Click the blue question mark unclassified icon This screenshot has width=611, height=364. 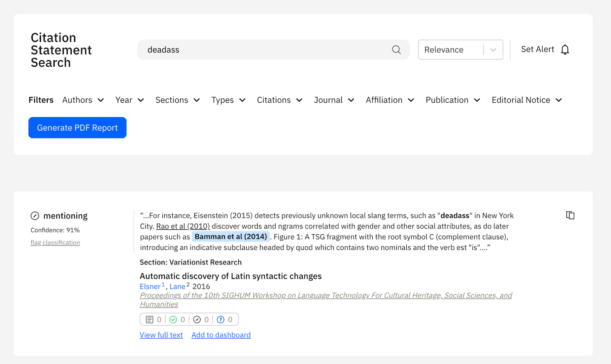(x=220, y=320)
